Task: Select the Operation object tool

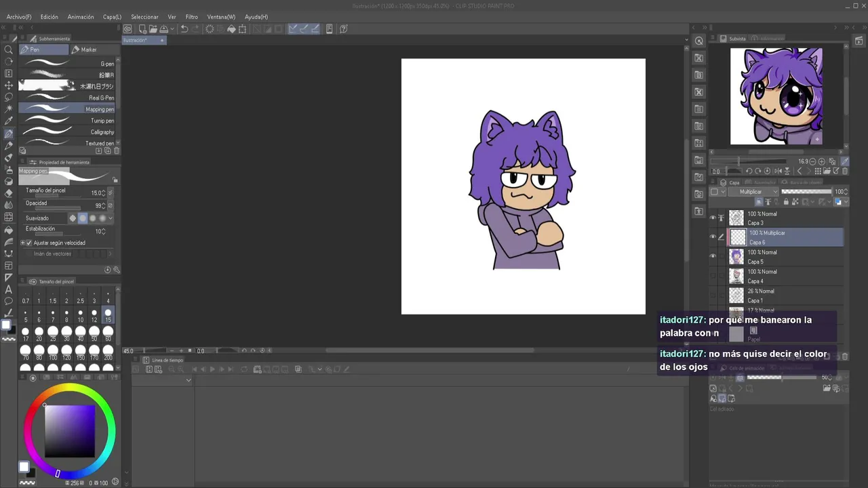Action: click(x=9, y=73)
